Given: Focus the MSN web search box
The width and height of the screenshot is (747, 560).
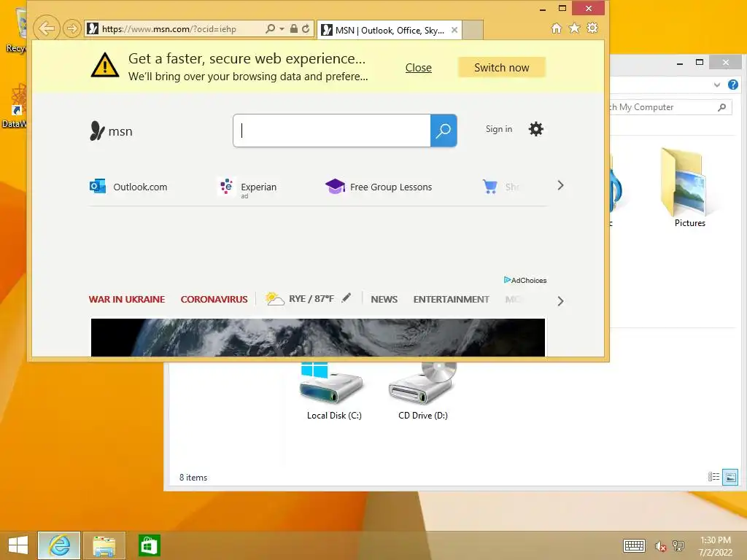Looking at the screenshot, I should click(x=332, y=131).
